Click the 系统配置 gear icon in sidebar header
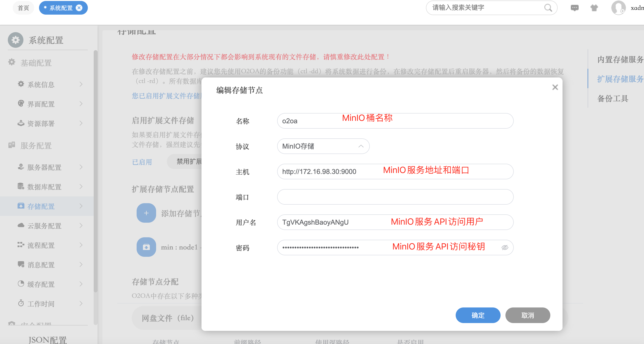This screenshot has width=644, height=344. point(16,40)
